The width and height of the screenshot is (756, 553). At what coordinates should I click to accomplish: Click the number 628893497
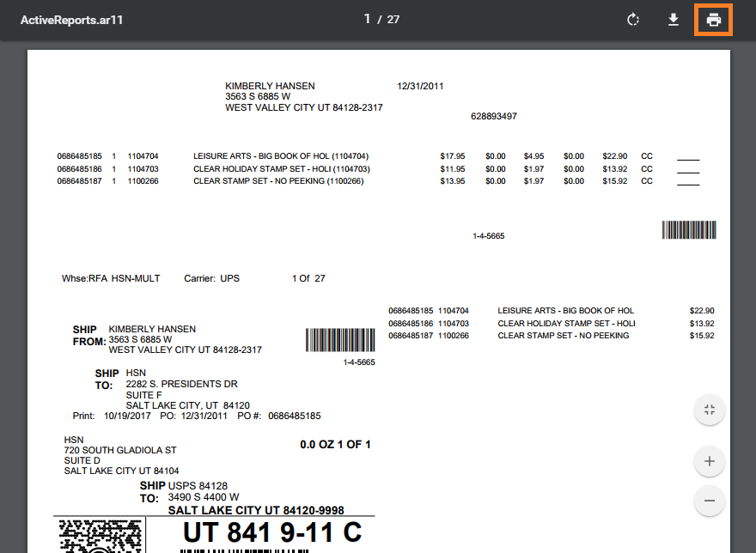click(494, 116)
